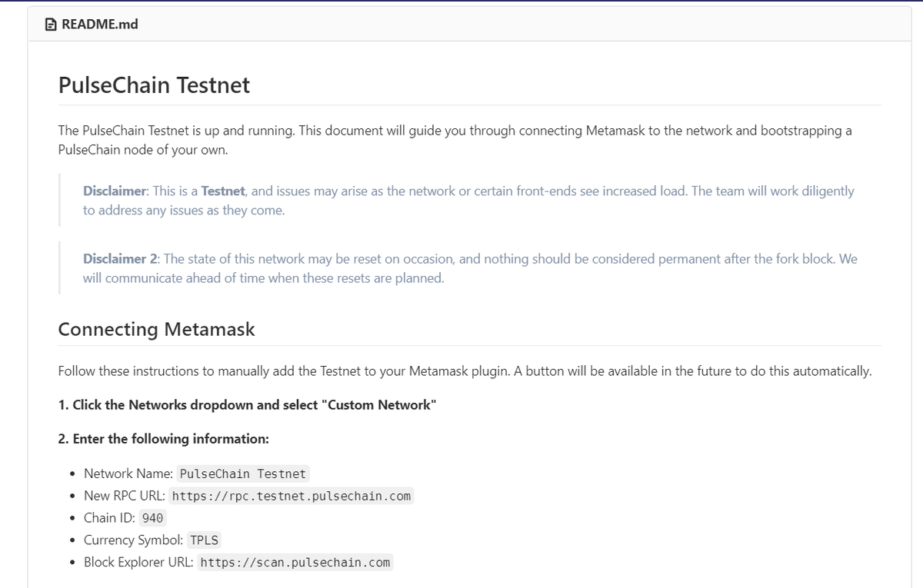The height and width of the screenshot is (588, 923).
Task: Click the PulseChain Testnet main heading
Action: coord(154,85)
